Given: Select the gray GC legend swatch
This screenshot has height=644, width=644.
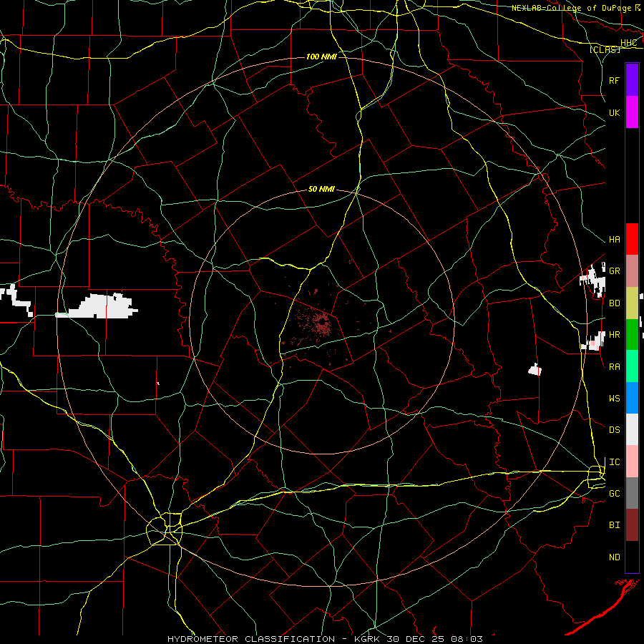Looking at the screenshot, I should pyautogui.click(x=632, y=493).
